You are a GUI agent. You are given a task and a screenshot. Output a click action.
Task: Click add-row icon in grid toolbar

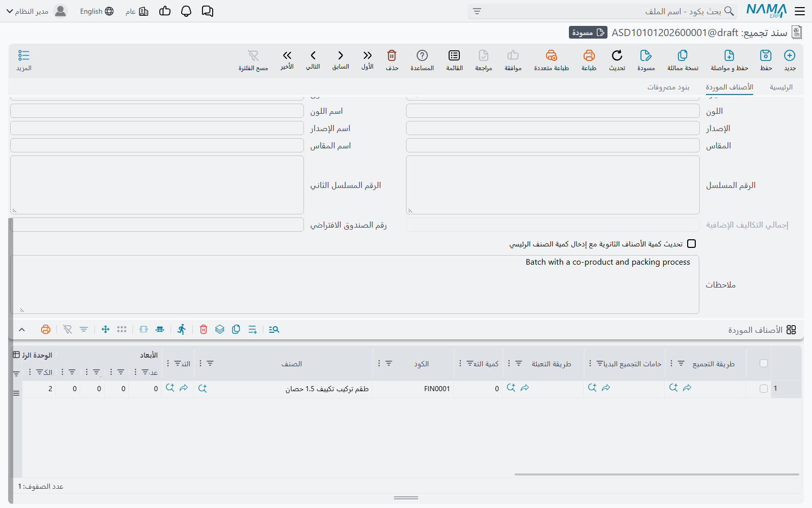pyautogui.click(x=253, y=329)
